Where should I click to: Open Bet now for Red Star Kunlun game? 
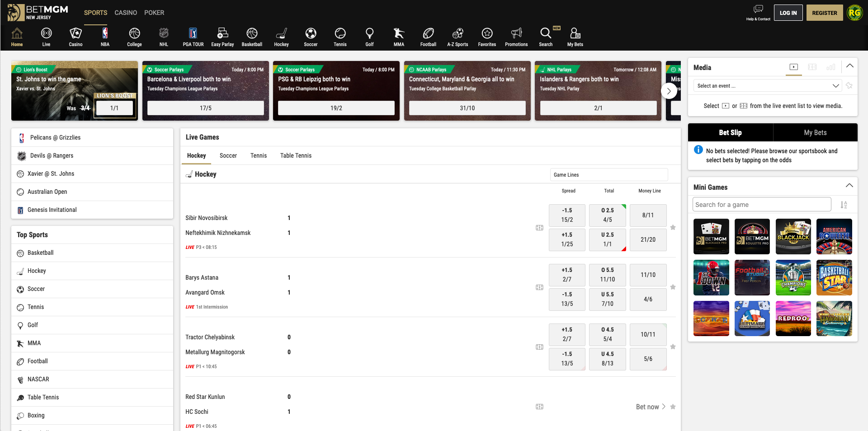pyautogui.click(x=651, y=407)
